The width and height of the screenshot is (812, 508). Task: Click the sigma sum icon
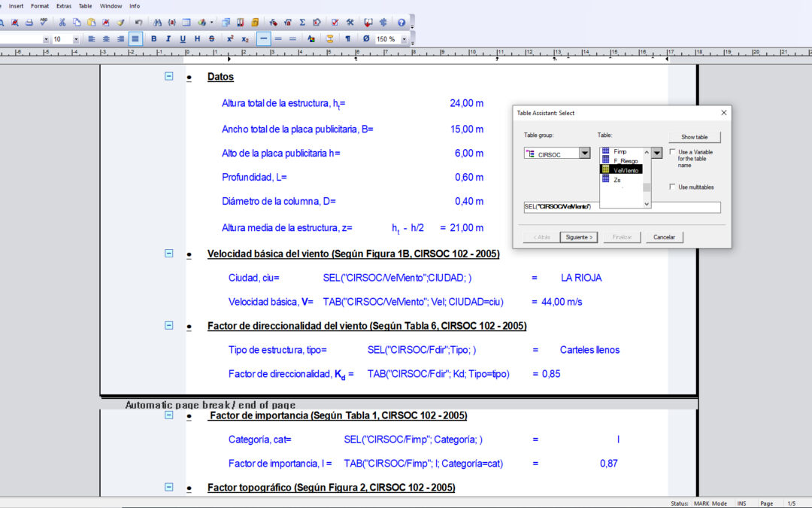[302, 23]
